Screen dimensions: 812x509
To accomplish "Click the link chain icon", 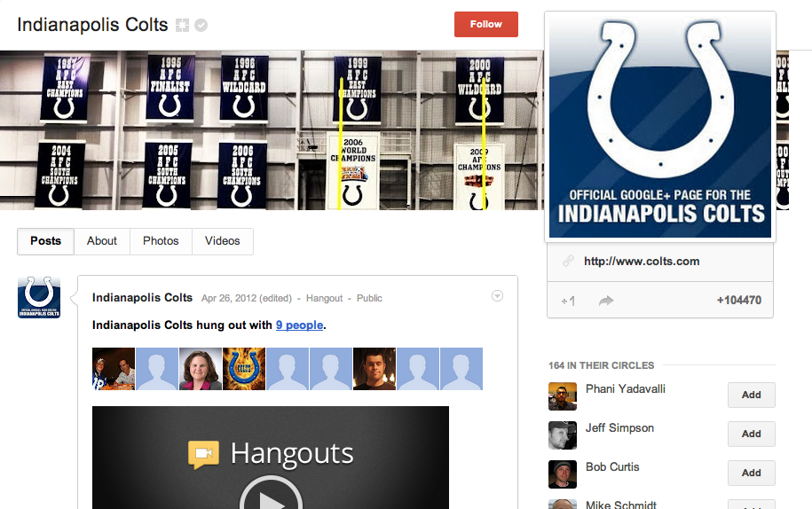I will 568,262.
